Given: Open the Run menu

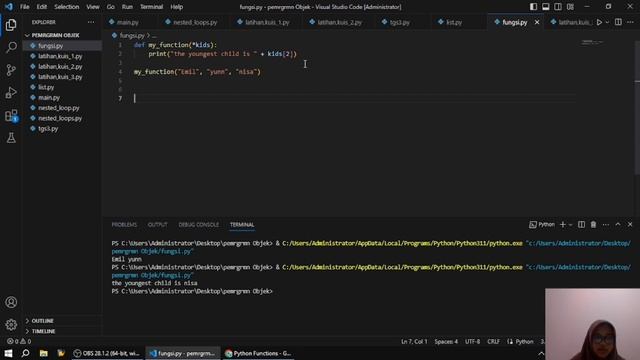Looking at the screenshot, I should point(127,7).
